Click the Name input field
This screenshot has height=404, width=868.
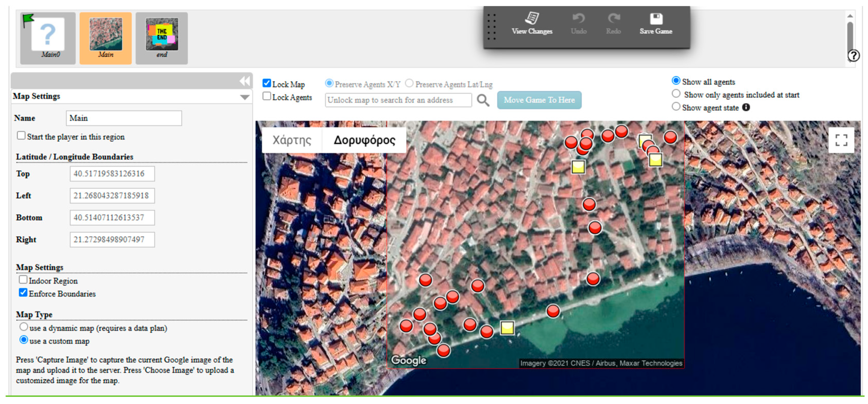(x=124, y=118)
